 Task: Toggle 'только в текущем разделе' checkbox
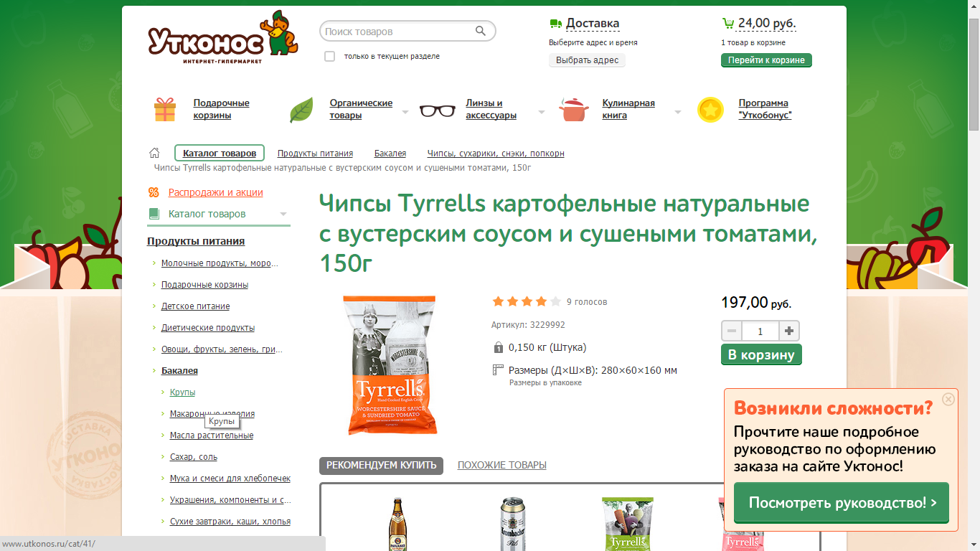pyautogui.click(x=330, y=56)
